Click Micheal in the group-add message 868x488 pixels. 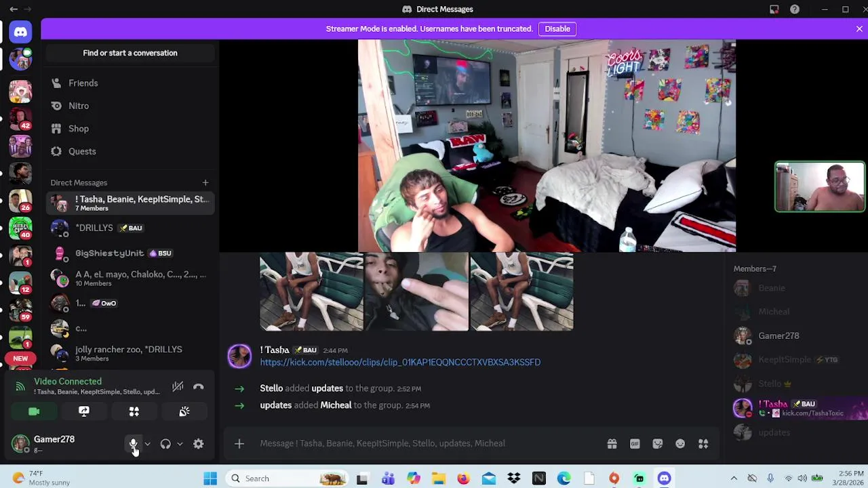coord(336,405)
